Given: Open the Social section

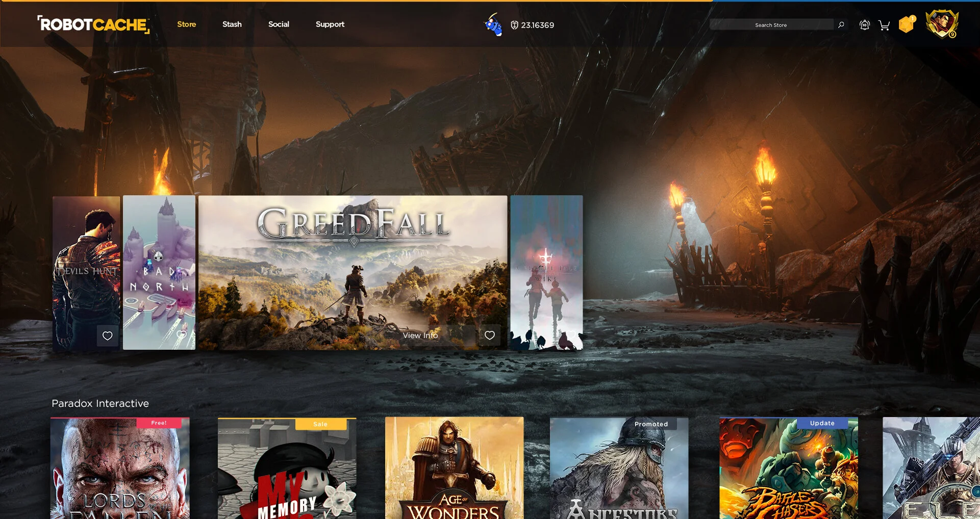Looking at the screenshot, I should [279, 24].
